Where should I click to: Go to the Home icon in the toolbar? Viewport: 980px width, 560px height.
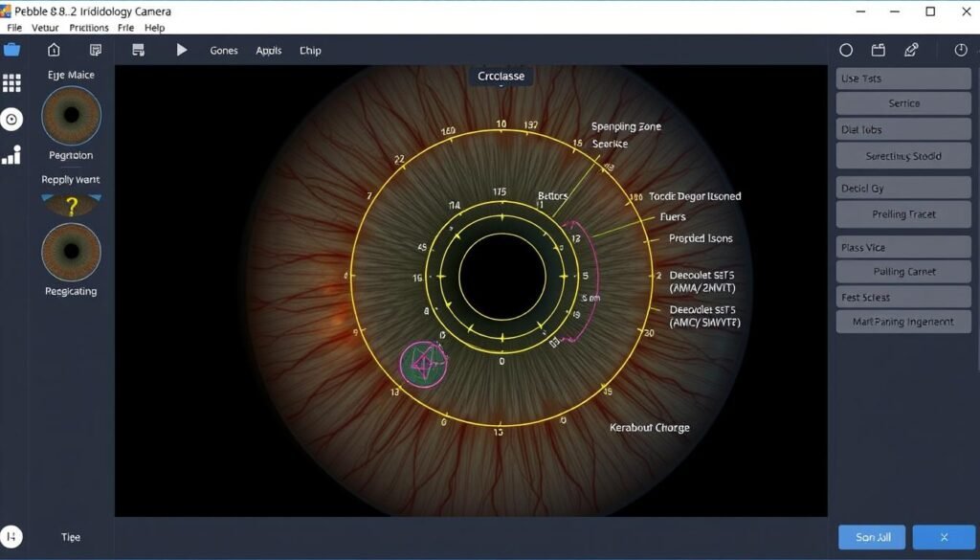coord(54,50)
